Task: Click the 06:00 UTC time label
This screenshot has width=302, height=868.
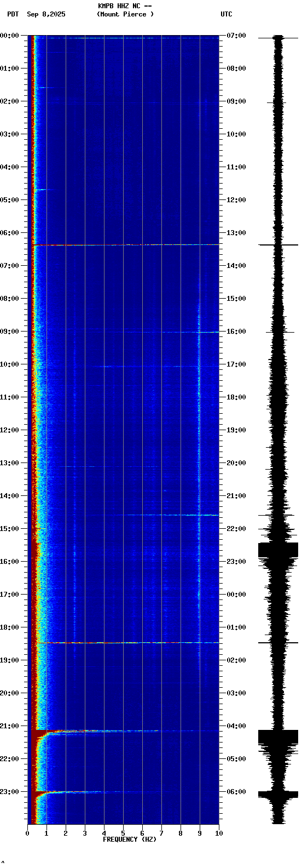Action: pos(236,792)
